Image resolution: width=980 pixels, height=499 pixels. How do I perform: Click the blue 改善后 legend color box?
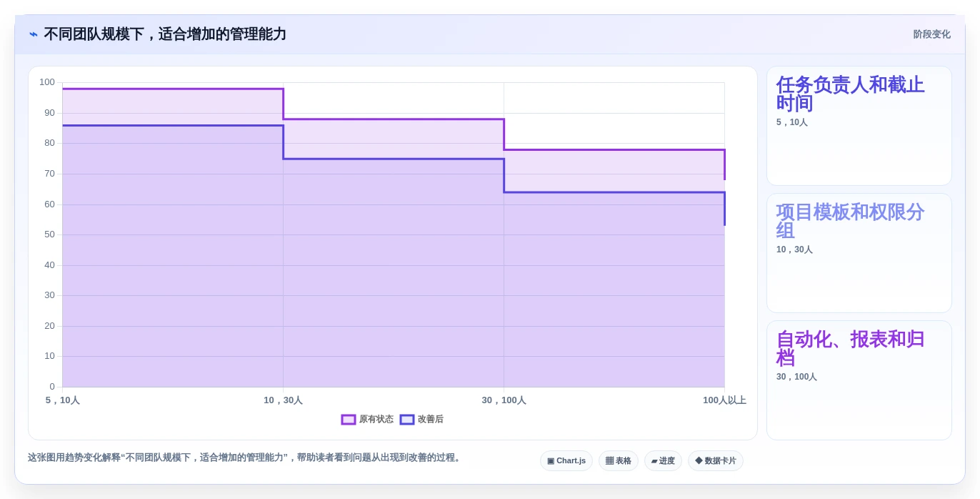click(407, 420)
